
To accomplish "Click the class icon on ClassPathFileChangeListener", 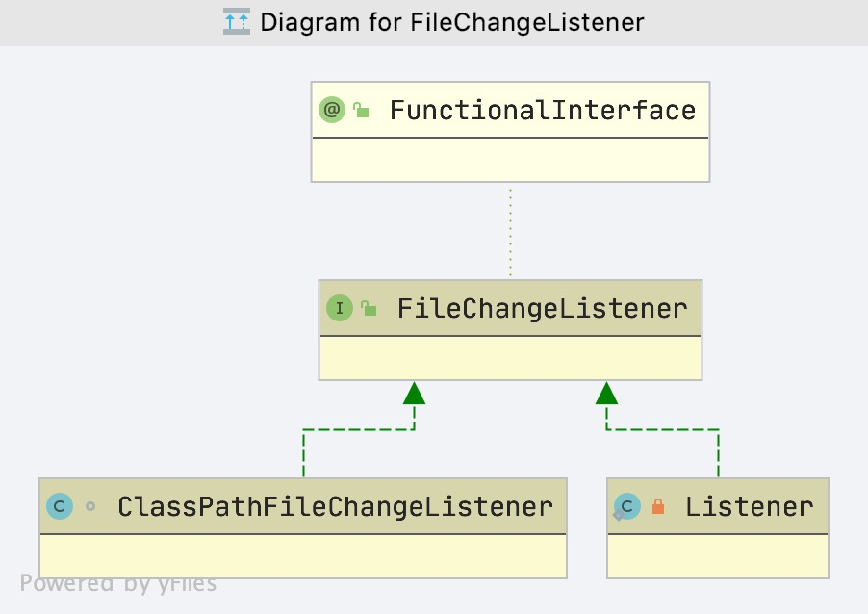I will [60, 506].
